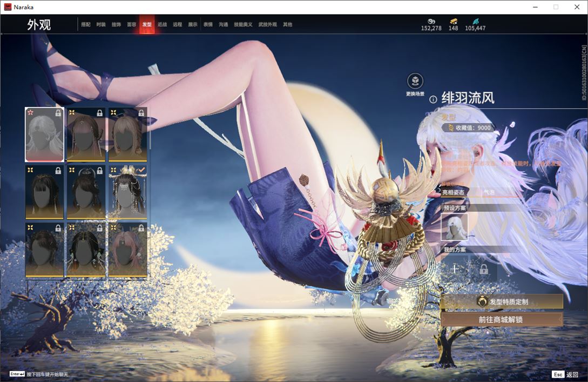Click the locked scheme slot under 我的方案
Screen dimensions: 588x382
tap(484, 269)
